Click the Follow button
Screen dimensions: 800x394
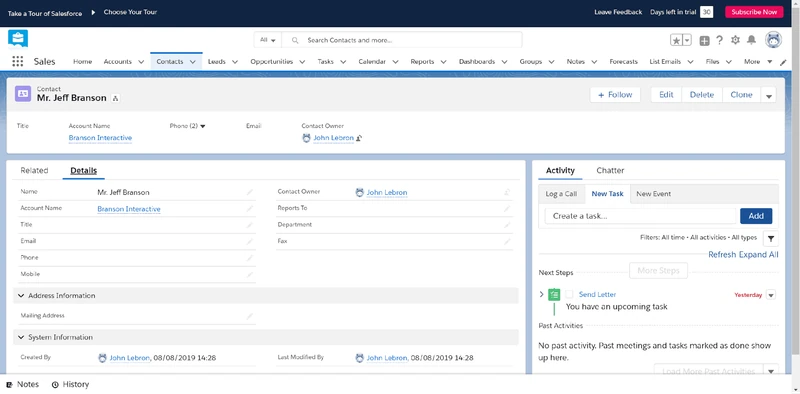click(615, 95)
